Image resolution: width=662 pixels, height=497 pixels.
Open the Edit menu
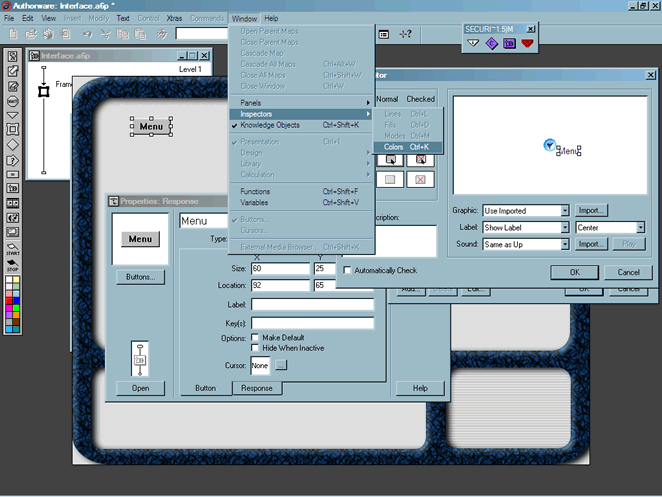tap(27, 18)
